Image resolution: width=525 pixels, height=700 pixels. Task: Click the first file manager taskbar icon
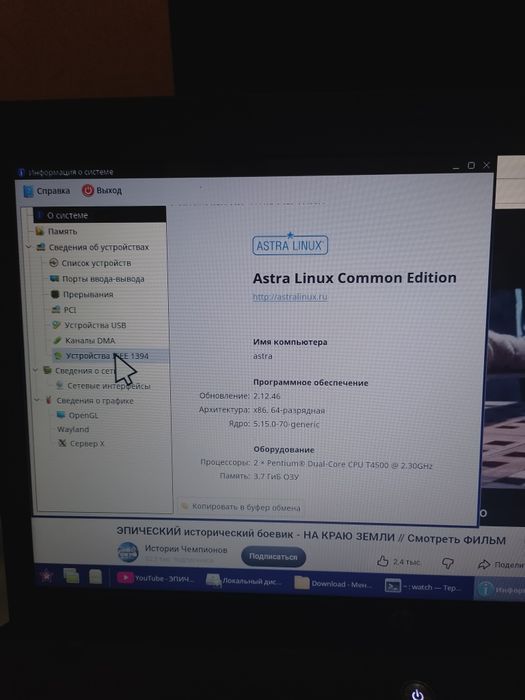pyautogui.click(x=71, y=576)
